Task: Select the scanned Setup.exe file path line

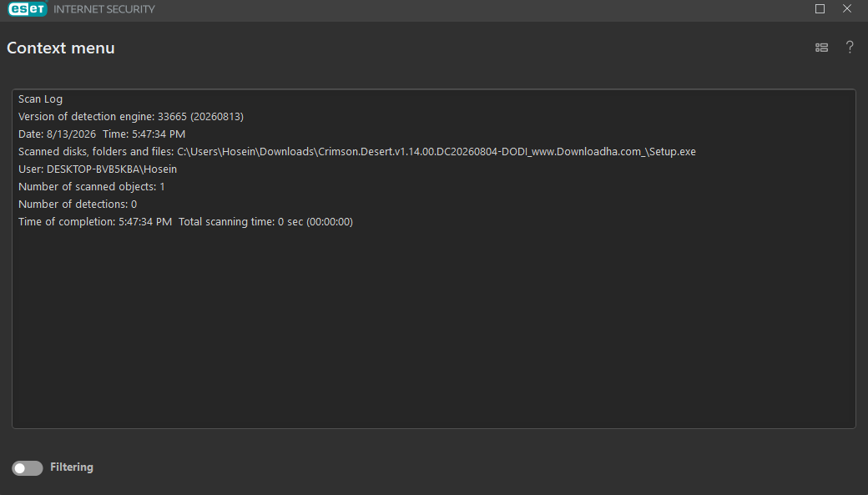Action: (357, 152)
